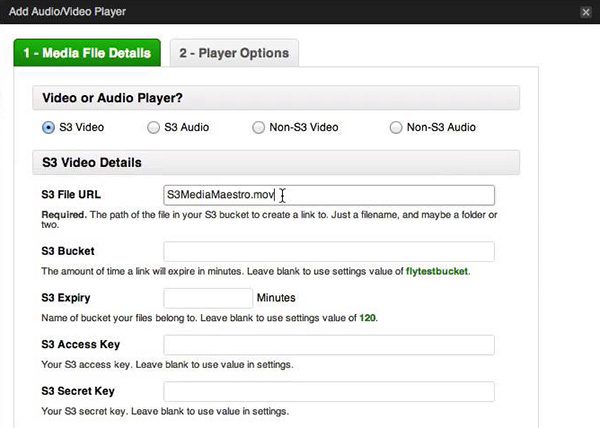Click the 'Your S3 access key' hint text
This screenshot has height=428, width=600.
coord(167,365)
